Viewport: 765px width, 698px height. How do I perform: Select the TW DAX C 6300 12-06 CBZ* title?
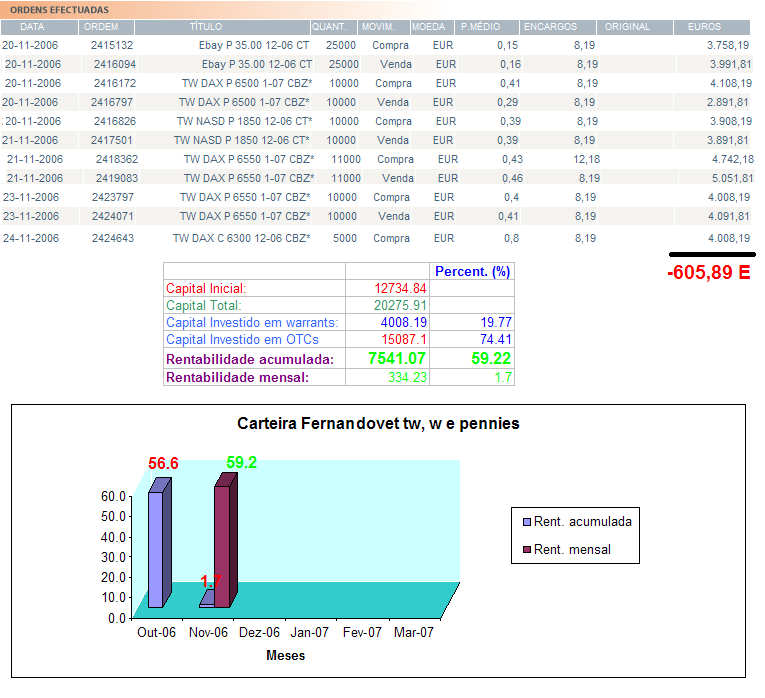tap(241, 238)
